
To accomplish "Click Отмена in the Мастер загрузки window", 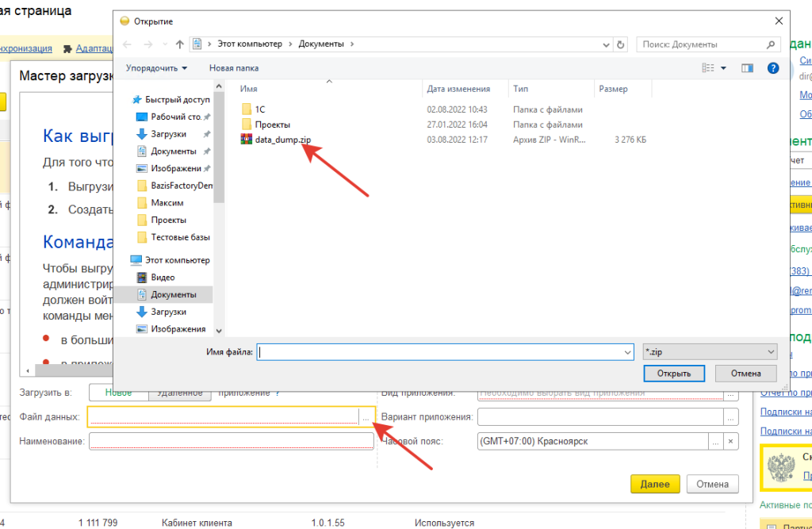I will (x=712, y=484).
